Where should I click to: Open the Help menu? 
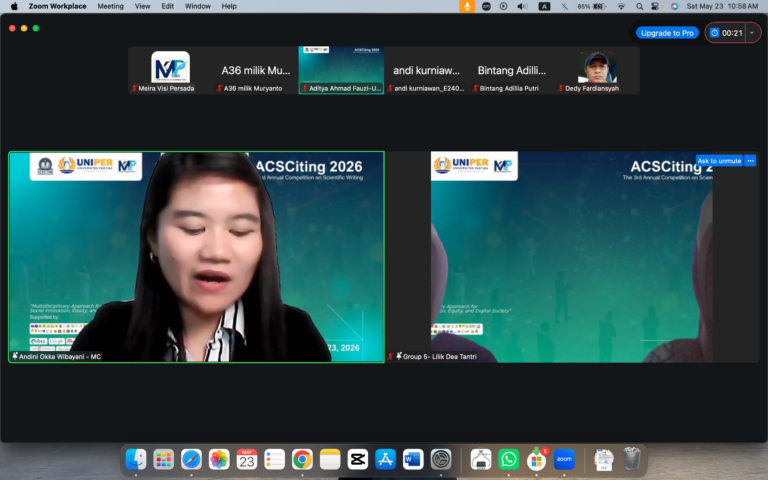(229, 6)
